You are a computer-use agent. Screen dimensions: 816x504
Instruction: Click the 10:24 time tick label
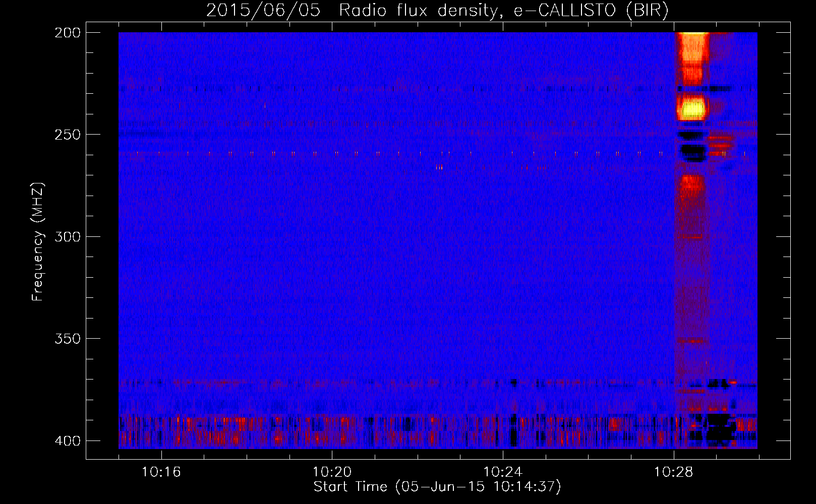[x=503, y=472]
